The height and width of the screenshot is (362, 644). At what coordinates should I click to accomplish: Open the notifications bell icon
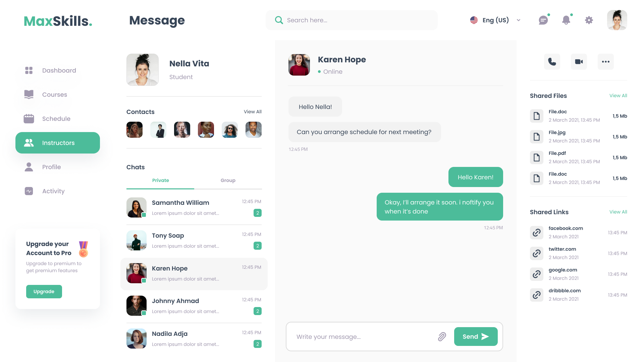[x=566, y=20]
